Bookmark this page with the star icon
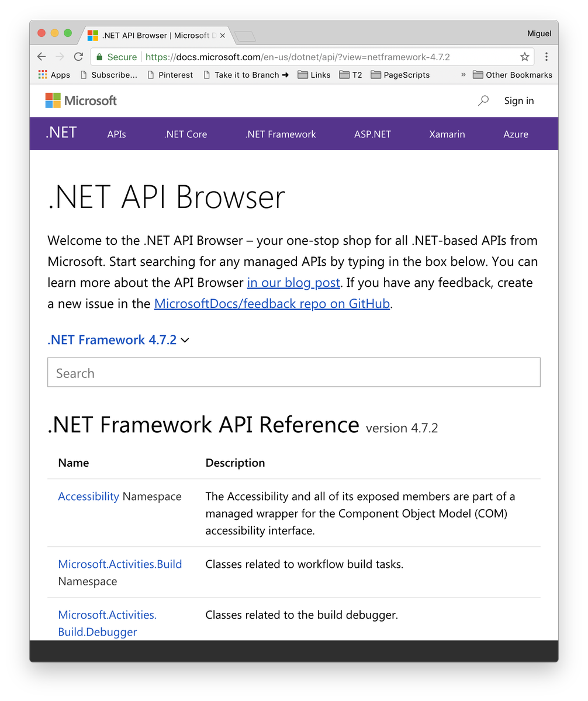 (x=524, y=57)
